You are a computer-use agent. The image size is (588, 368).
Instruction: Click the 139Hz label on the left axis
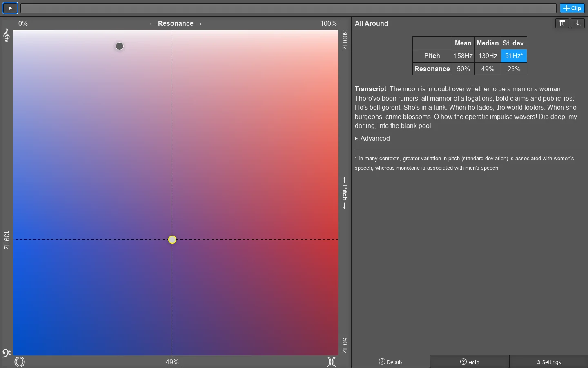(7, 240)
